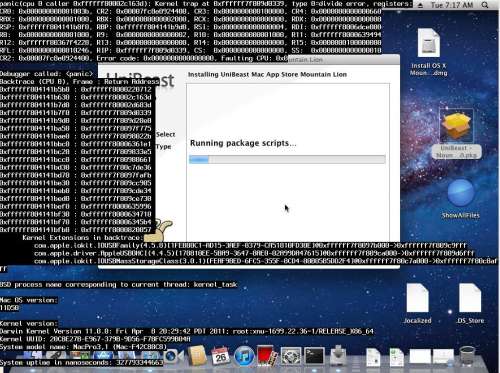Image resolution: width=500 pixels, height=373 pixels.
Task: Click the installer window title bar
Action: point(343,60)
